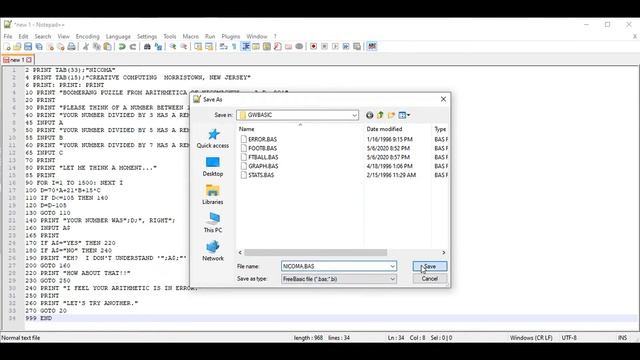Toggle Synchronize Vertical Scrolling icon

point(198,47)
